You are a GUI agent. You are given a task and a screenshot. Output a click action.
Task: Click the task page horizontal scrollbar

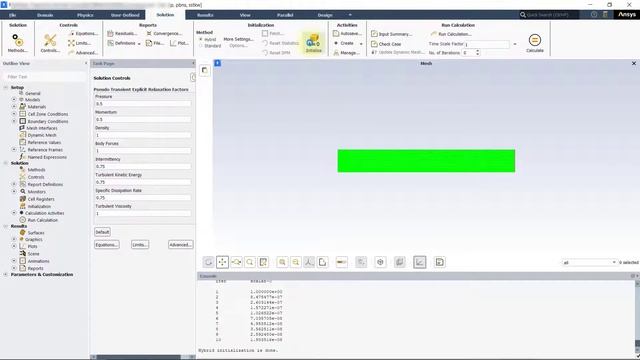143,357
